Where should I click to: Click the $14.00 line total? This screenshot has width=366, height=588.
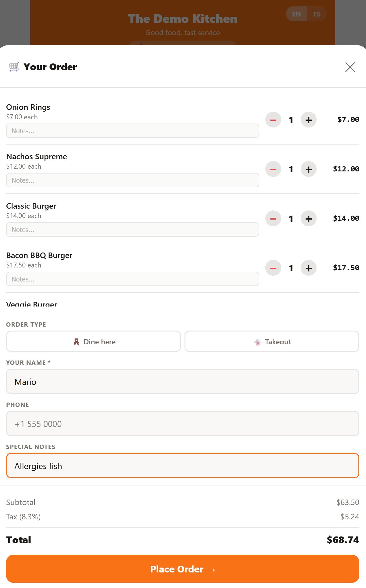(x=346, y=218)
